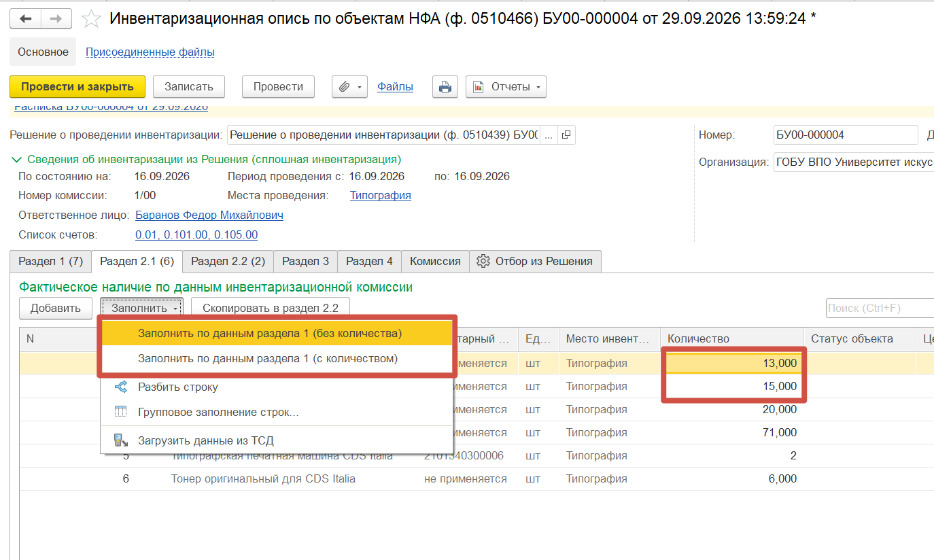Click the forward navigation arrow

coord(56,19)
